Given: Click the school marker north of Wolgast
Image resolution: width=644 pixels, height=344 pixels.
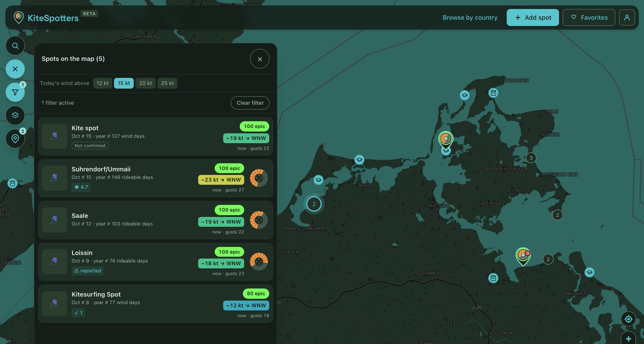Looking at the screenshot, I should 589,272.
